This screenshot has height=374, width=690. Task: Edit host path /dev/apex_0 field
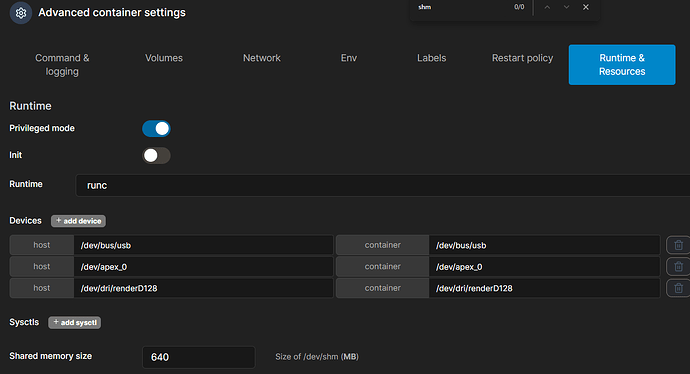click(203, 267)
